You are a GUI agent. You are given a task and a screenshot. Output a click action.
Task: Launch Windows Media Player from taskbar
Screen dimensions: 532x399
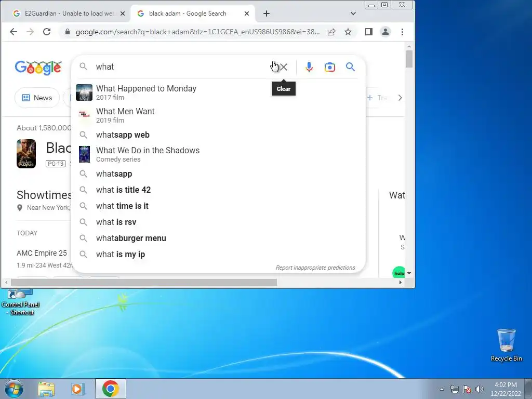tap(78, 389)
